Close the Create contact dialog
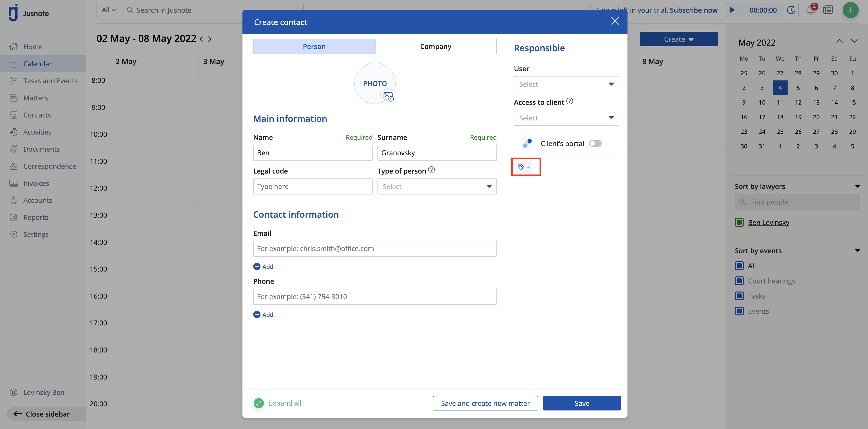This screenshot has width=868, height=429. point(615,21)
